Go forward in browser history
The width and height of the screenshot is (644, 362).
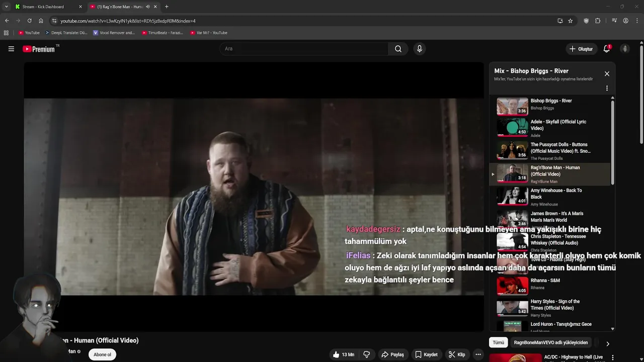tap(18, 21)
